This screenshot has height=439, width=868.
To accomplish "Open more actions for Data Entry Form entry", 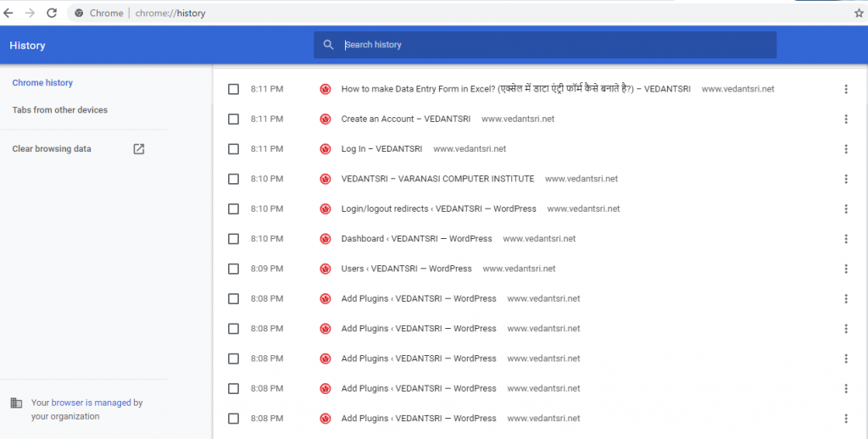I will 846,89.
